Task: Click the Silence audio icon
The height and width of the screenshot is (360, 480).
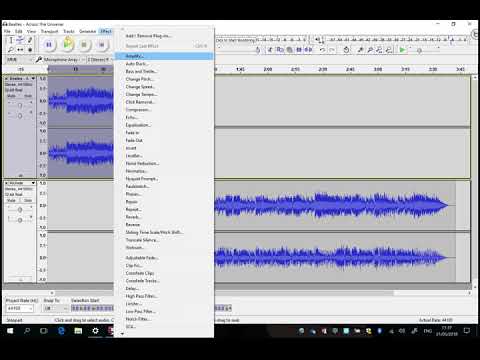Action: click(x=309, y=50)
